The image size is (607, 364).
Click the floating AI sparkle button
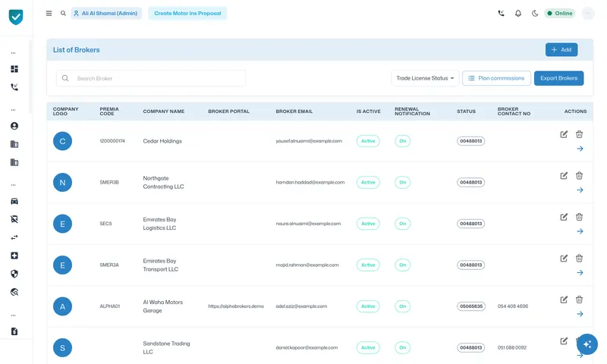pos(587,344)
